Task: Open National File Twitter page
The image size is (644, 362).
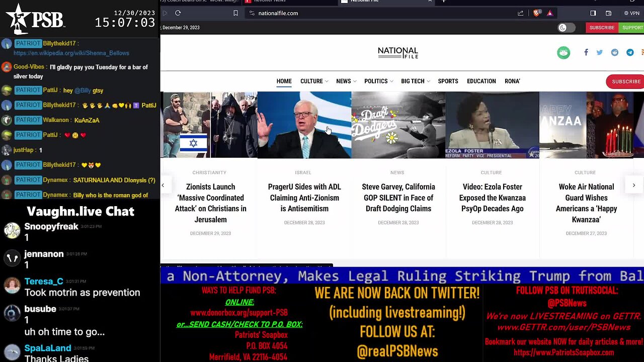Action: coord(600,52)
